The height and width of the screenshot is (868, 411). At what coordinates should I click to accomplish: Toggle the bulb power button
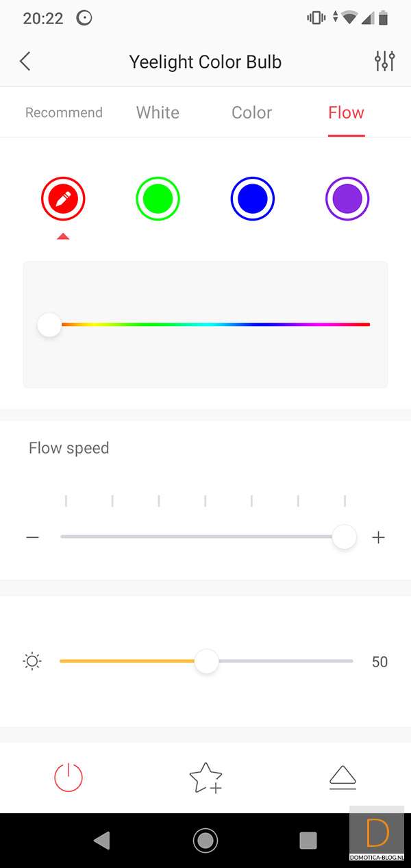[68, 778]
